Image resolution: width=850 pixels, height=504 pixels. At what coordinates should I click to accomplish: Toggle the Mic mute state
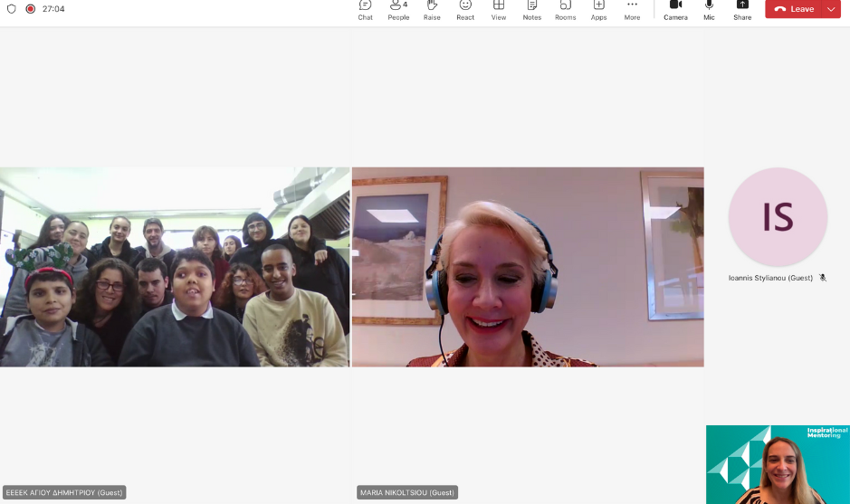click(709, 10)
